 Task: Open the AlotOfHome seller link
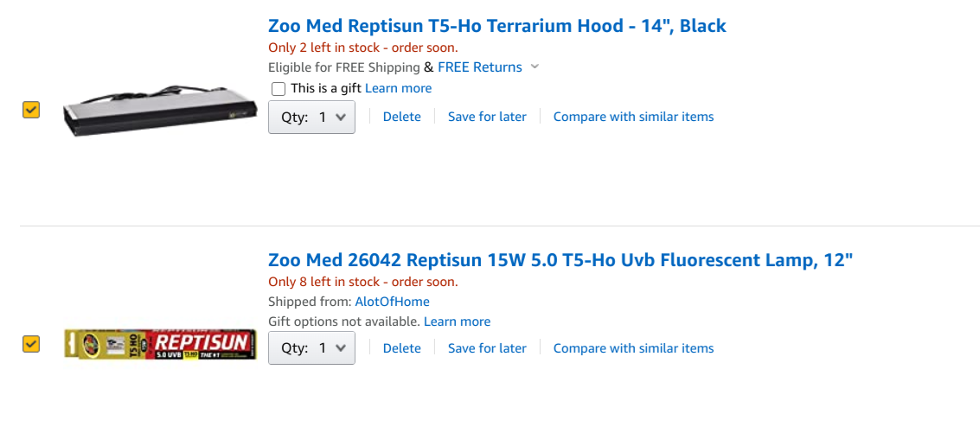point(392,302)
